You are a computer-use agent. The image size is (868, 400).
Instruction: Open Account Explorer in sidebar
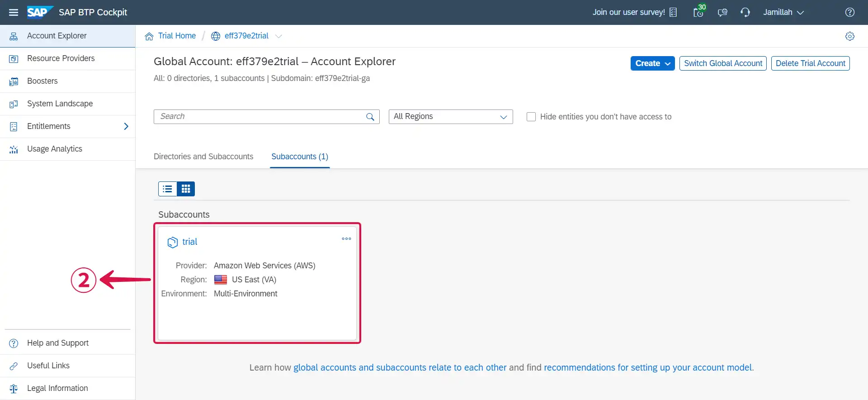pos(67,36)
